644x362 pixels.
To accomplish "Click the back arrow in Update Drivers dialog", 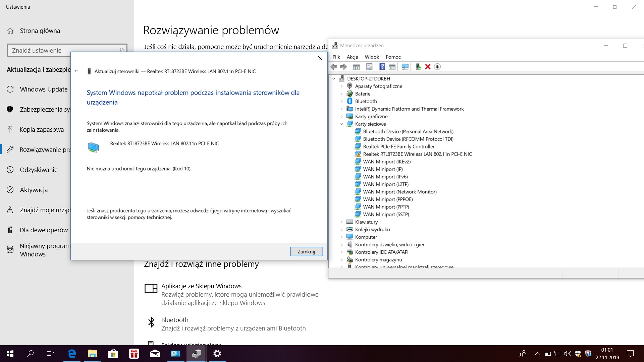I will click(76, 71).
